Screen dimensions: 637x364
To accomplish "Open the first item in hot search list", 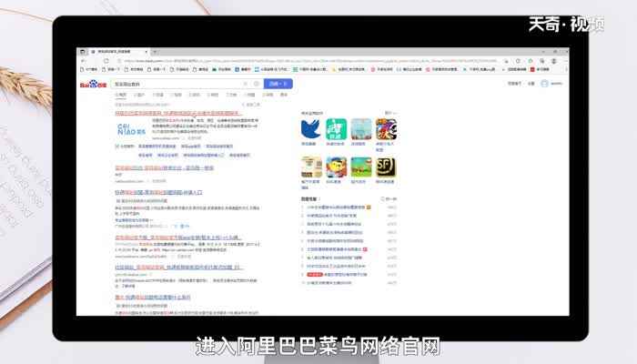I will coord(332,207).
